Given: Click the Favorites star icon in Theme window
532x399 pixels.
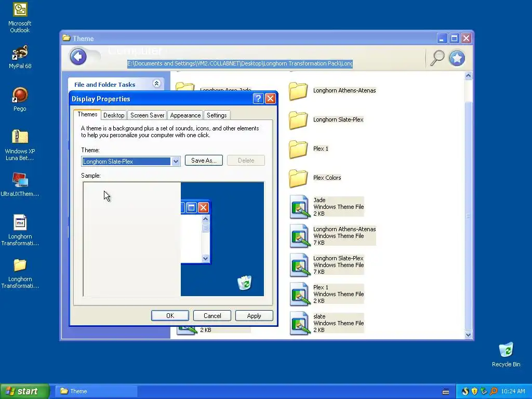Looking at the screenshot, I should 457,58.
